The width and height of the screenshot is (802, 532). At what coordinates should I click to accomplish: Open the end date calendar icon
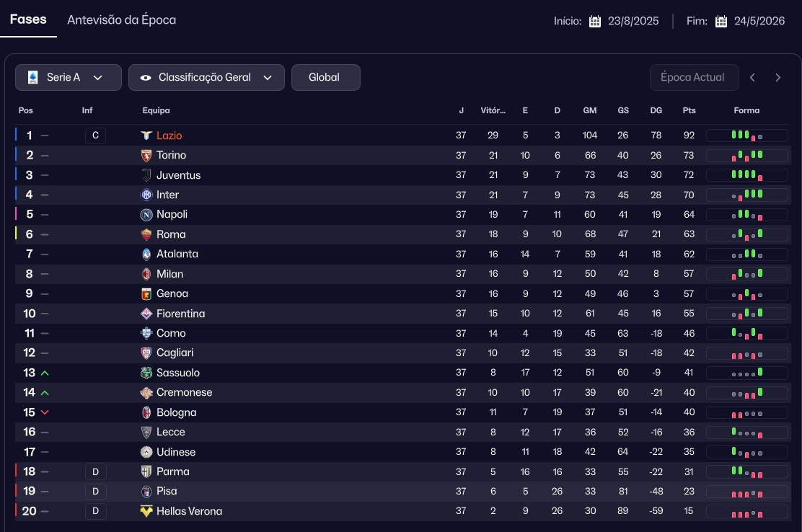click(x=721, y=21)
